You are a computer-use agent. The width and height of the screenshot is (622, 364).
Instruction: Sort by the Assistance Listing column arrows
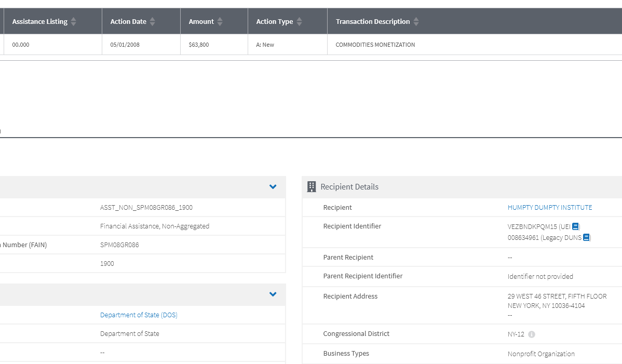(x=73, y=22)
